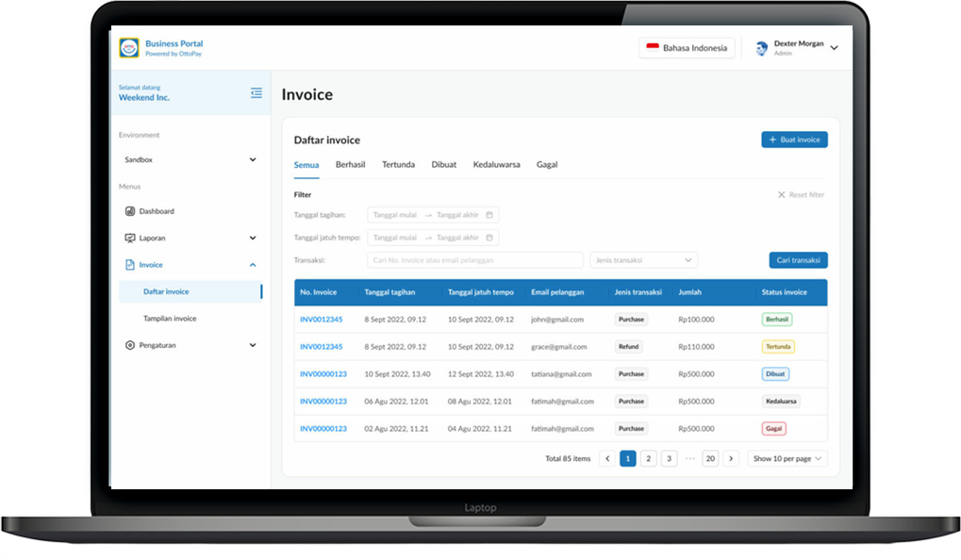The width and height of the screenshot is (961, 560).
Task: Open the Show 10 per page selector
Action: tap(788, 459)
